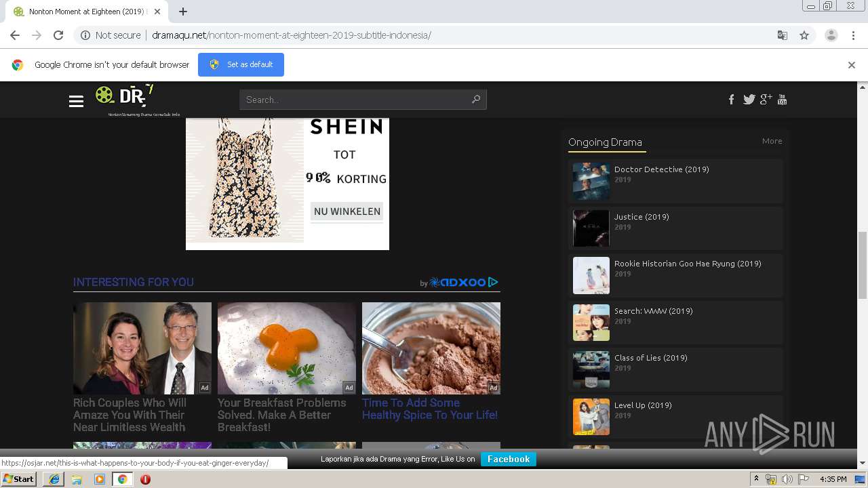Image resolution: width=868 pixels, height=488 pixels.
Task: Click NU WINKELEN in SHEIN ad
Action: 347,211
